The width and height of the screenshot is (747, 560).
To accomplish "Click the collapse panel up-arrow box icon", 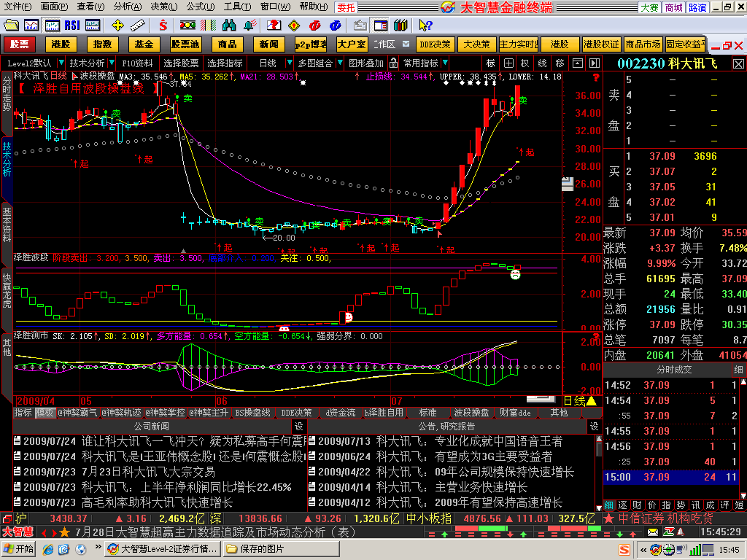I will 578,63.
